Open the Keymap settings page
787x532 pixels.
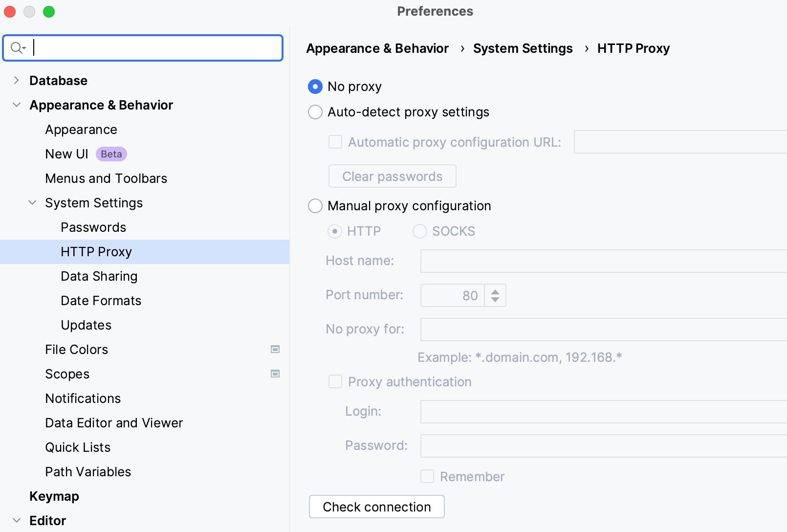(x=54, y=496)
